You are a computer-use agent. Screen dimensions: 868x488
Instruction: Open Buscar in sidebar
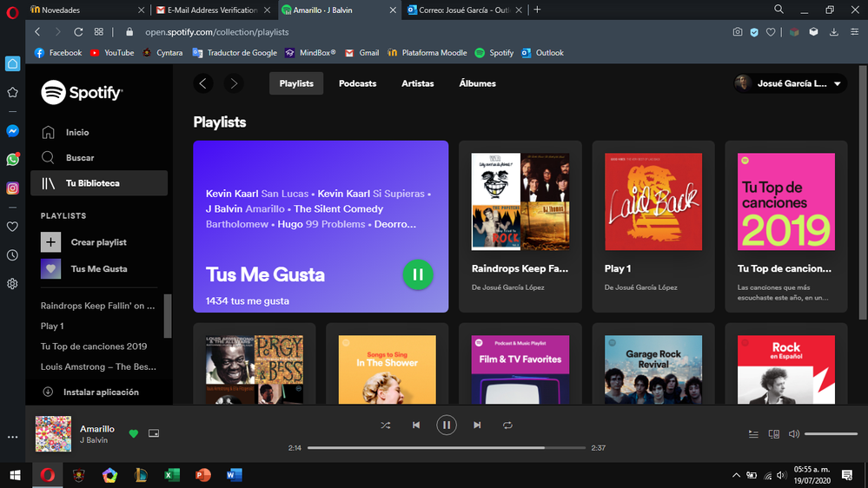[99, 158]
